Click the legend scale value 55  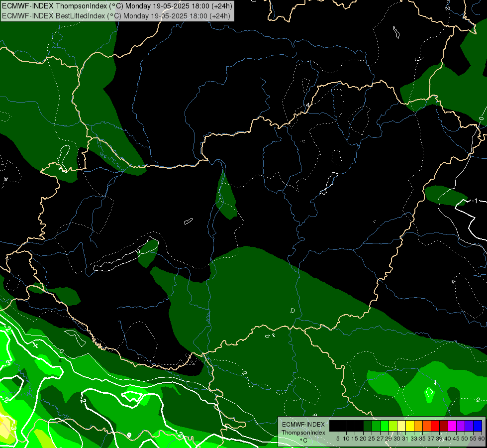[473, 439]
